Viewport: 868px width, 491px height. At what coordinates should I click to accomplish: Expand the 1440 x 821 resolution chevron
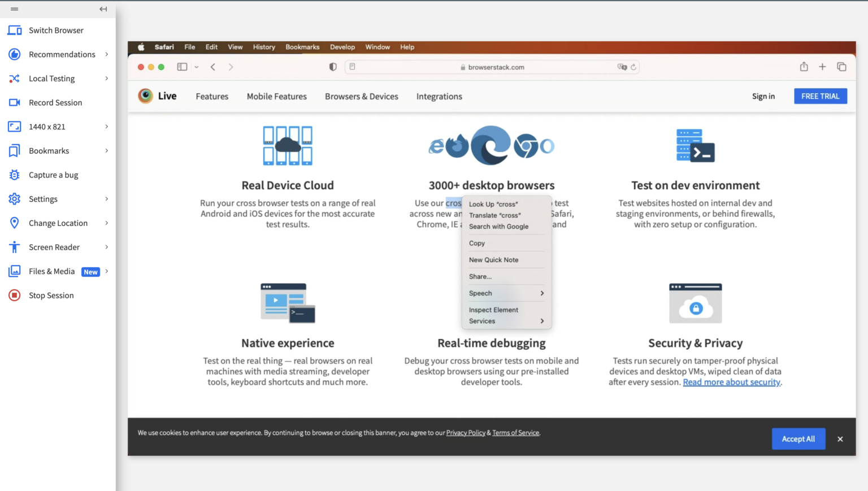click(x=106, y=127)
